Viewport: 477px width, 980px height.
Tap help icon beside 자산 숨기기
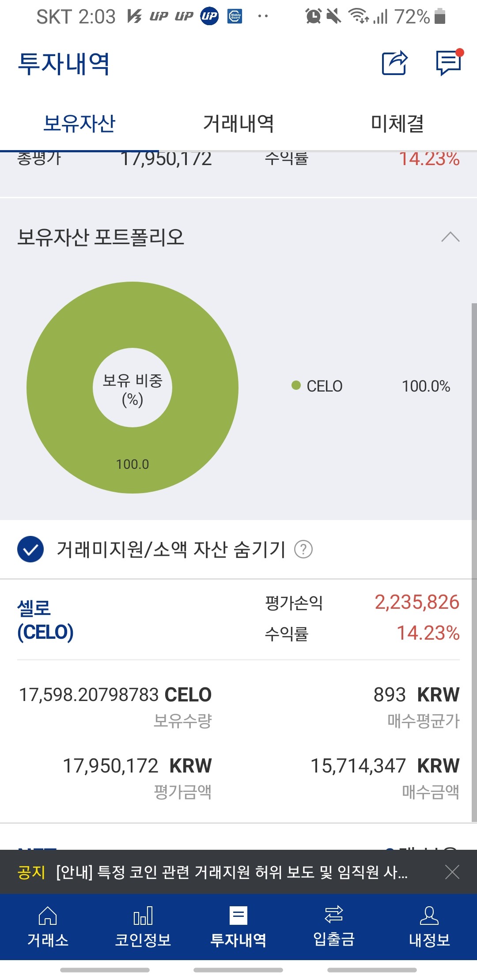click(x=303, y=550)
